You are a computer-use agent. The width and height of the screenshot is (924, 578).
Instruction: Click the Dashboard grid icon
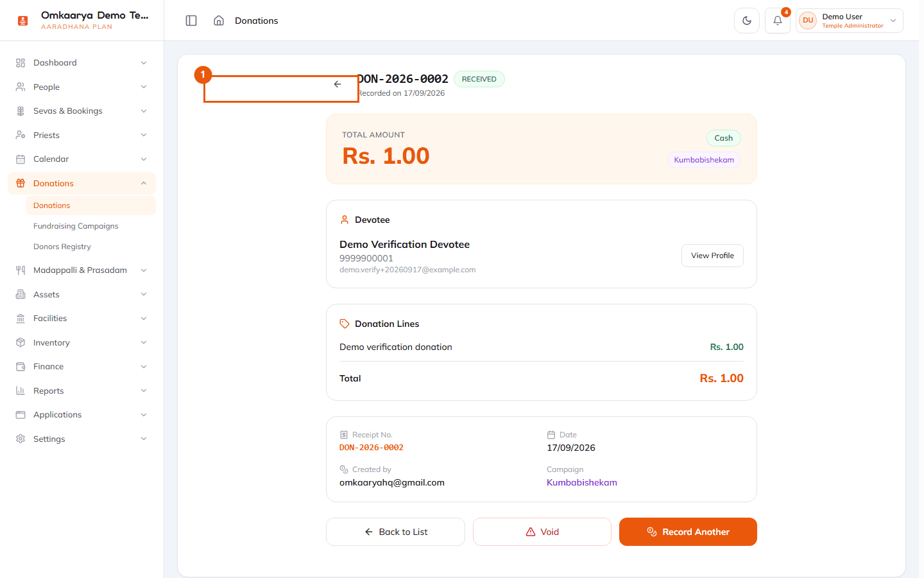[21, 63]
